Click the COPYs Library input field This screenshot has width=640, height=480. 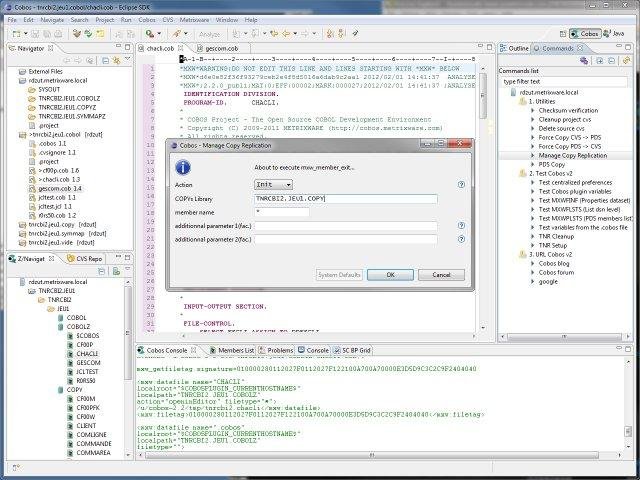(345, 199)
